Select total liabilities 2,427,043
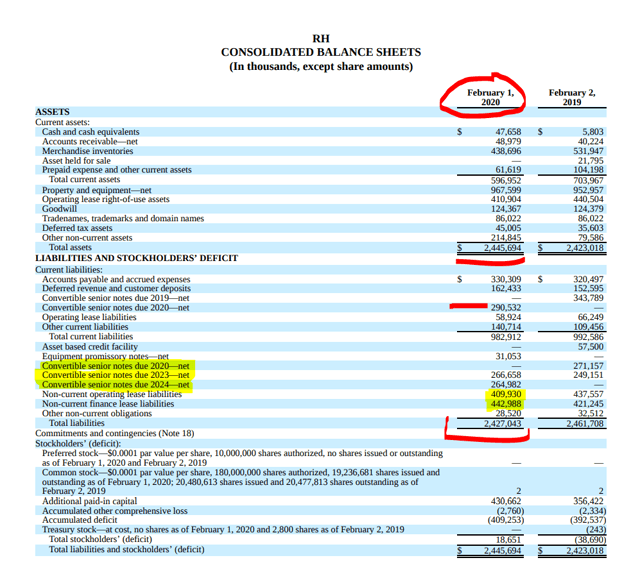This screenshot has height=567, width=640. click(x=503, y=424)
